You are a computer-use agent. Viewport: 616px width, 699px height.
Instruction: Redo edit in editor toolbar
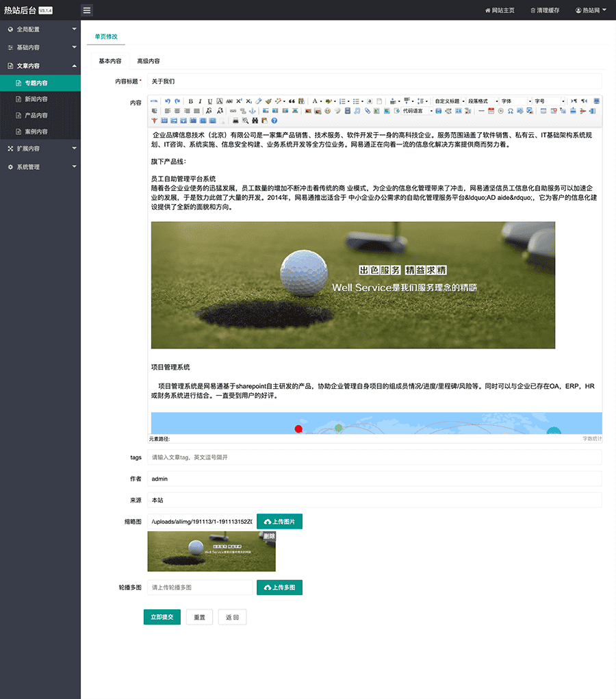pyautogui.click(x=177, y=101)
